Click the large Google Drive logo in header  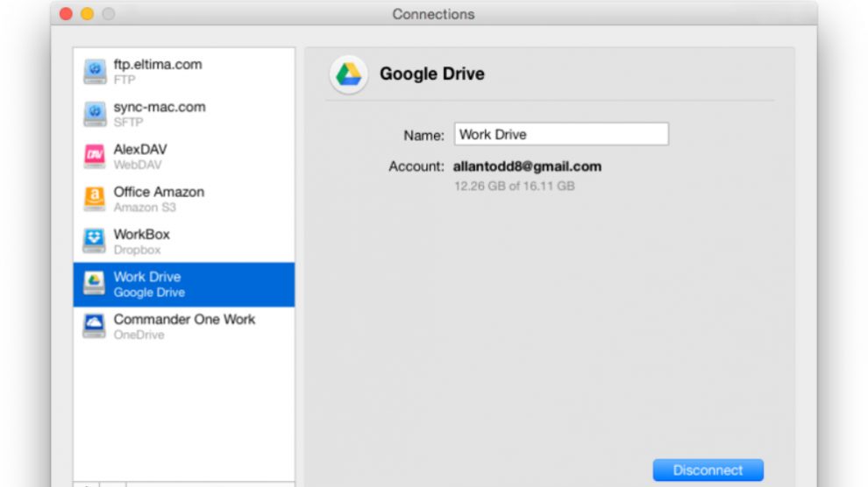(x=349, y=74)
